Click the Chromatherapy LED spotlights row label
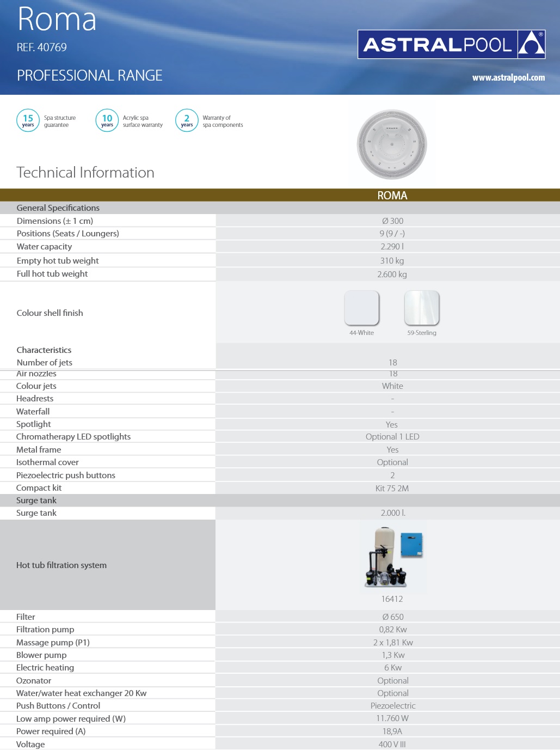Image resolution: width=560 pixels, height=750 pixels. (x=73, y=437)
